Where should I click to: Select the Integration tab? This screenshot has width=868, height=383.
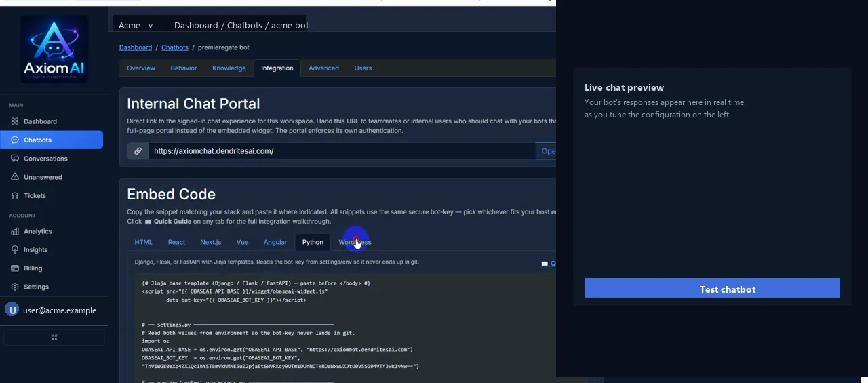[277, 68]
